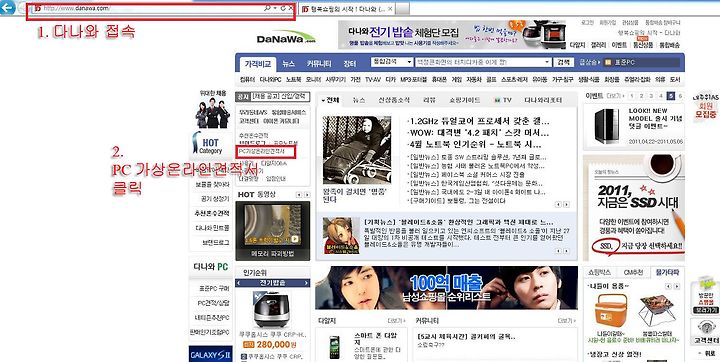Click the news list previous arrow
720x362 pixels.
(x=558, y=204)
